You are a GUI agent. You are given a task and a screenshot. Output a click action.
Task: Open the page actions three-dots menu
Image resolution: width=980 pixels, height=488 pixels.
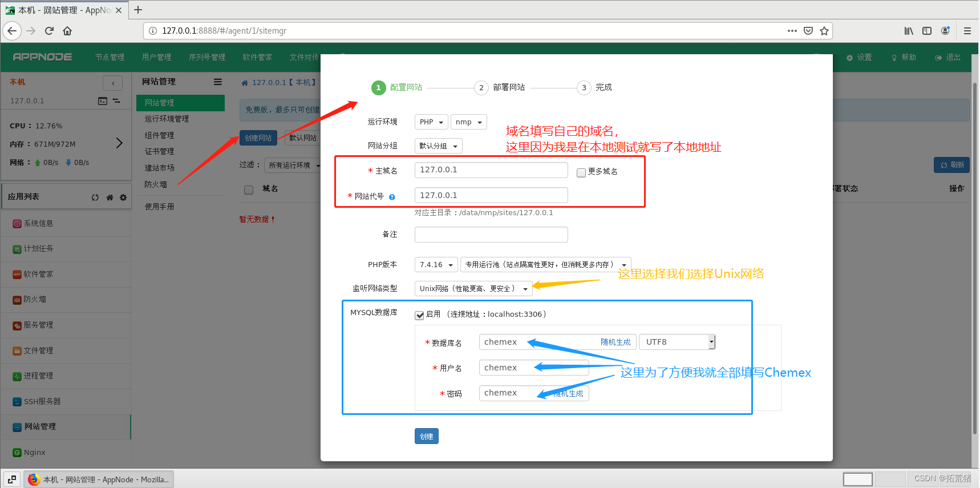(792, 31)
